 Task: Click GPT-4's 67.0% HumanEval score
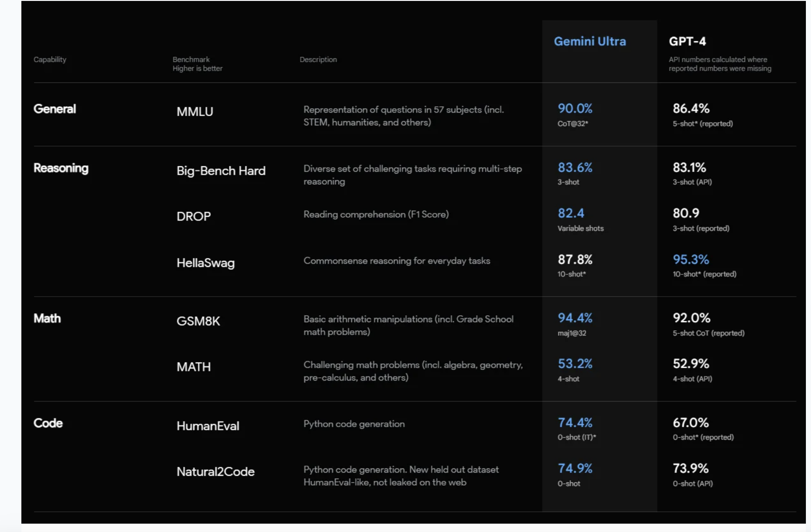pyautogui.click(x=691, y=422)
